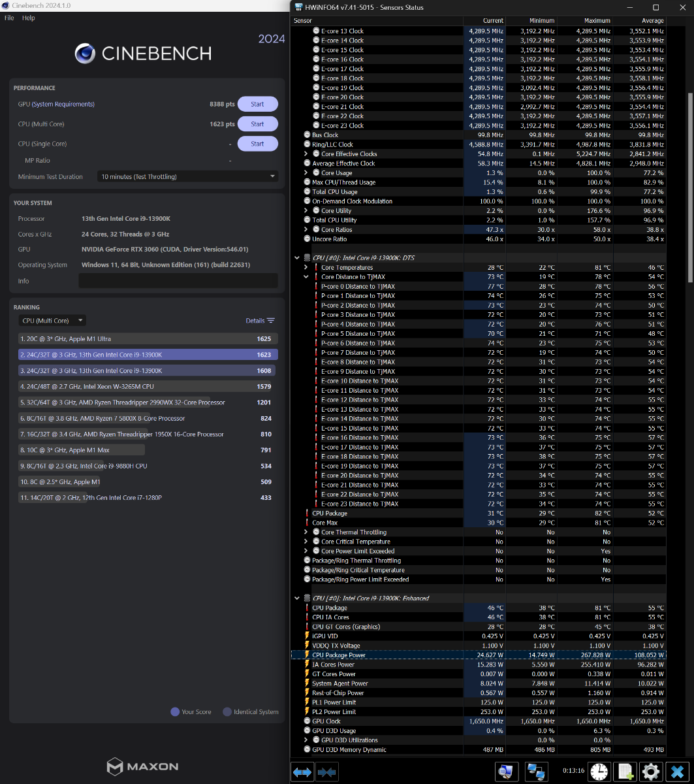Open the Minimum Test Duration dropdown
The height and width of the screenshot is (784, 694).
[187, 176]
